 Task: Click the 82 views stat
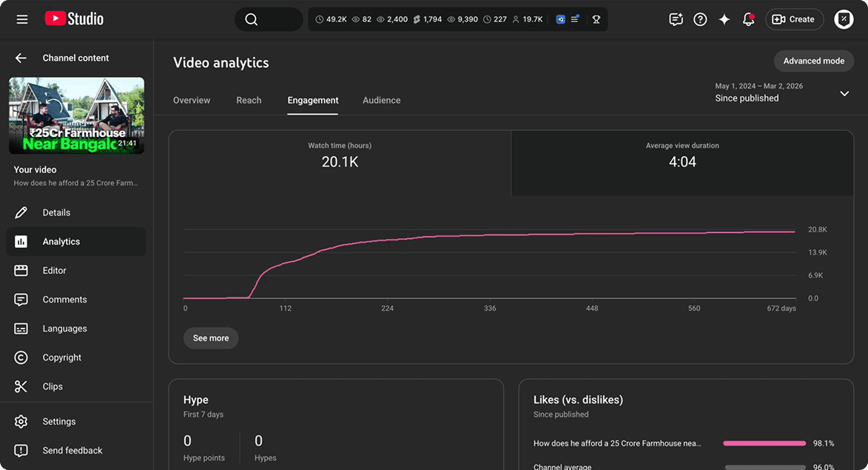point(362,19)
